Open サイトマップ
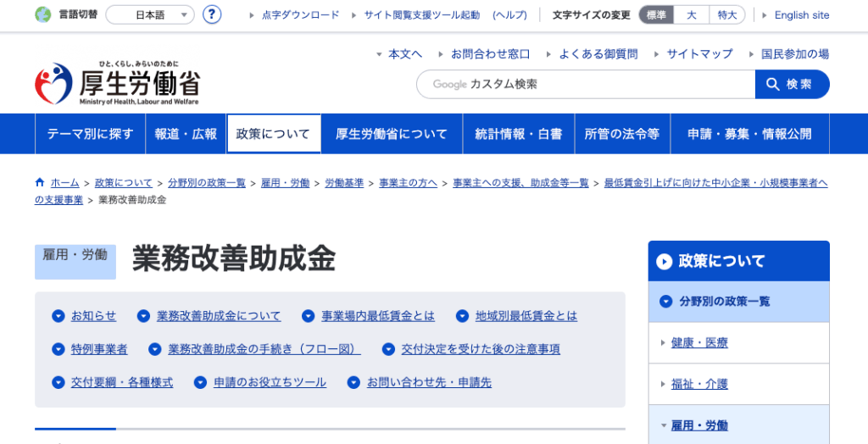 click(699, 54)
